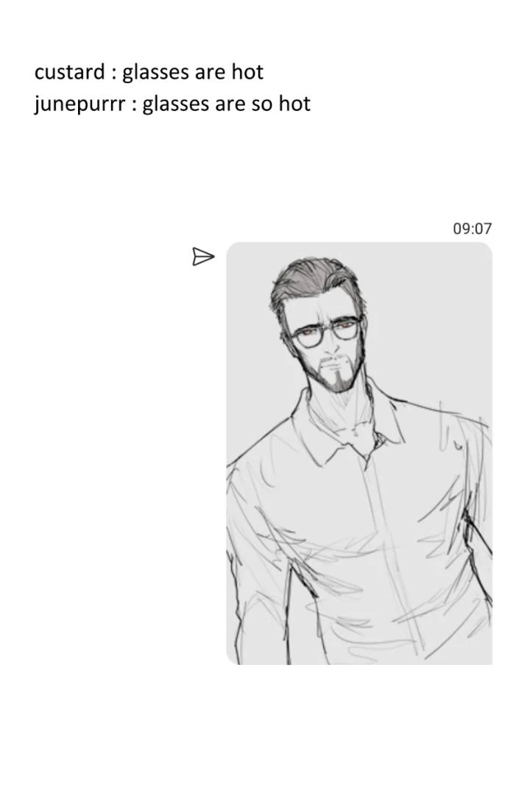Click the empty gray background of image bubble
Image resolution: width=508 pixels, height=812 pixels.
(x=440, y=310)
